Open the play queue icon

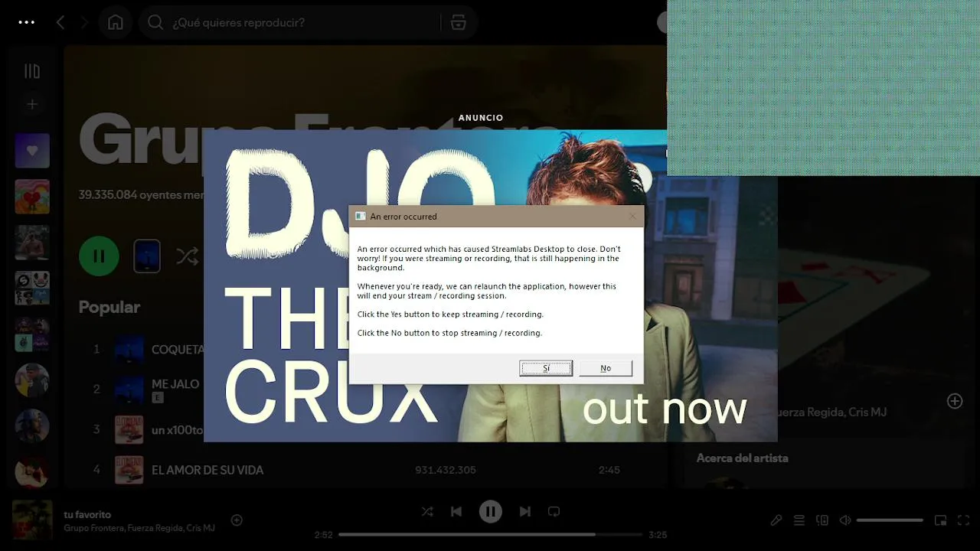click(799, 520)
